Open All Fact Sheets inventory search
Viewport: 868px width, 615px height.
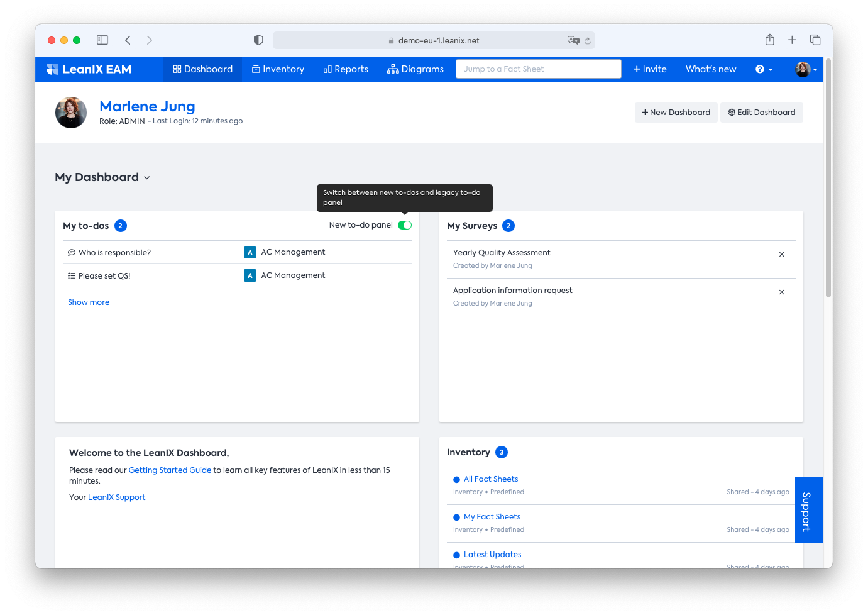(491, 479)
